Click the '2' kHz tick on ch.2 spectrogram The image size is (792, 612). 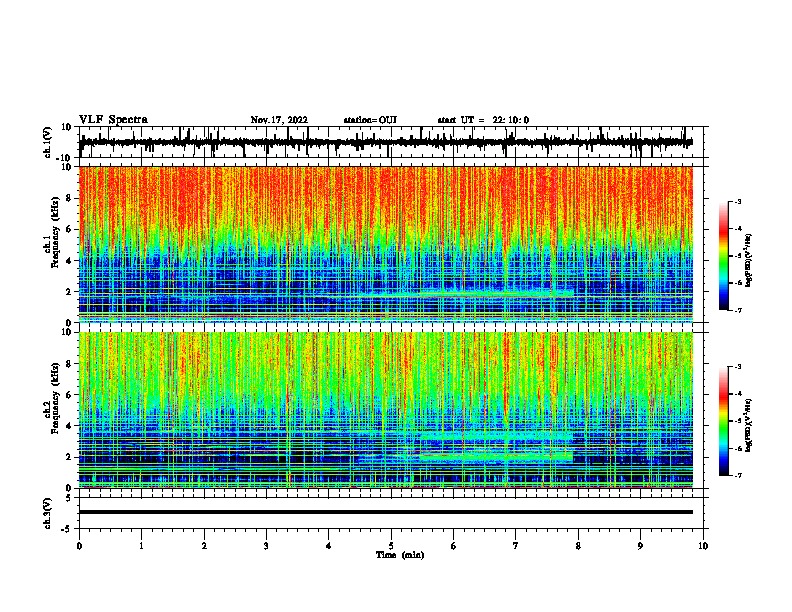(x=70, y=457)
